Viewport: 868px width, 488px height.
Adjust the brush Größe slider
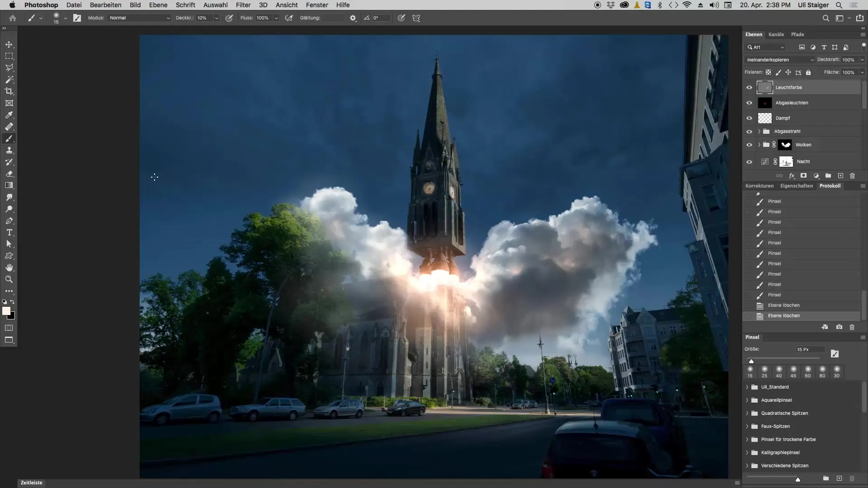click(x=751, y=361)
